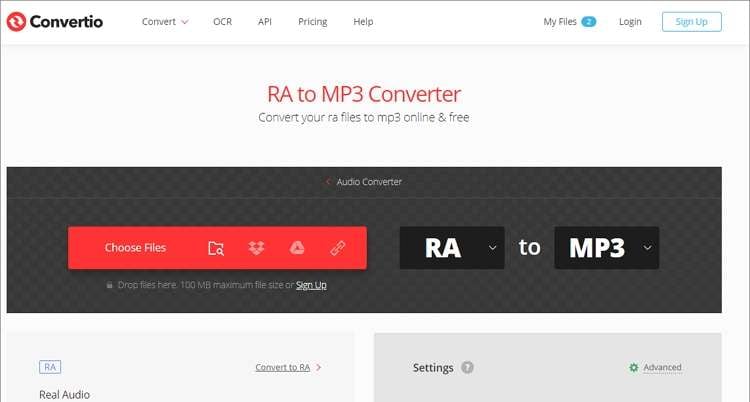
Task: Expand the Convert menu dropdown
Action: (165, 22)
